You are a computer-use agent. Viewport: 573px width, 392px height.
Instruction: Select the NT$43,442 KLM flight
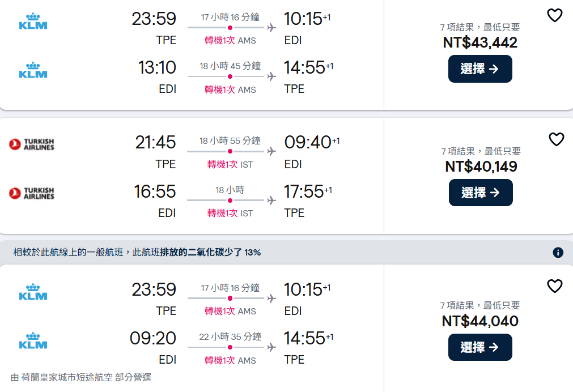click(479, 69)
